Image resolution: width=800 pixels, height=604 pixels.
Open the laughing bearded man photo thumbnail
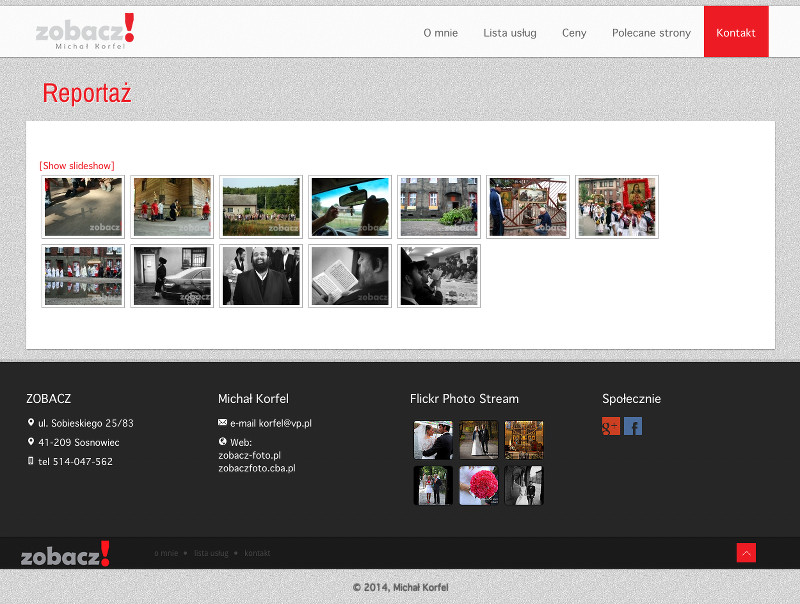[x=261, y=276]
